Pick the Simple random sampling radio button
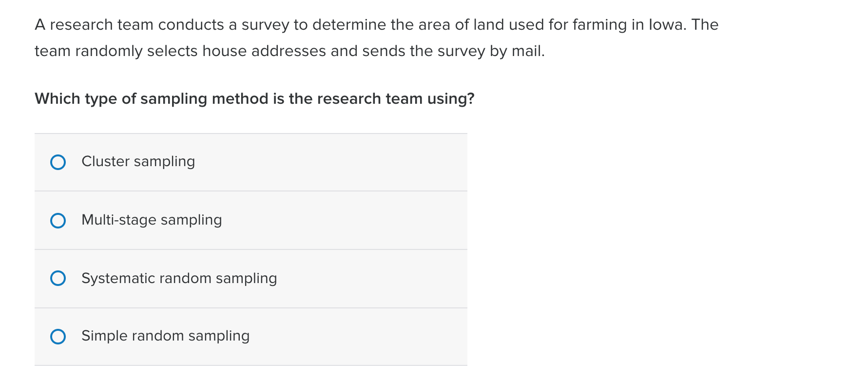 click(x=58, y=337)
